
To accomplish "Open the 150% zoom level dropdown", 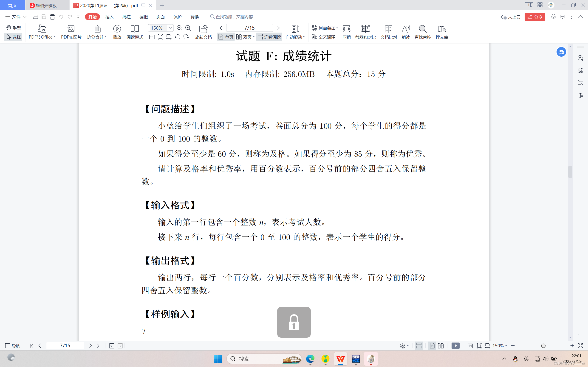I will coord(170,28).
